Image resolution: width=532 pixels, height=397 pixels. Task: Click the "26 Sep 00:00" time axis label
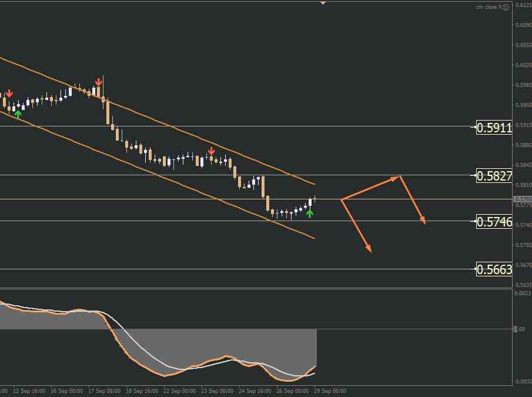tap(293, 391)
